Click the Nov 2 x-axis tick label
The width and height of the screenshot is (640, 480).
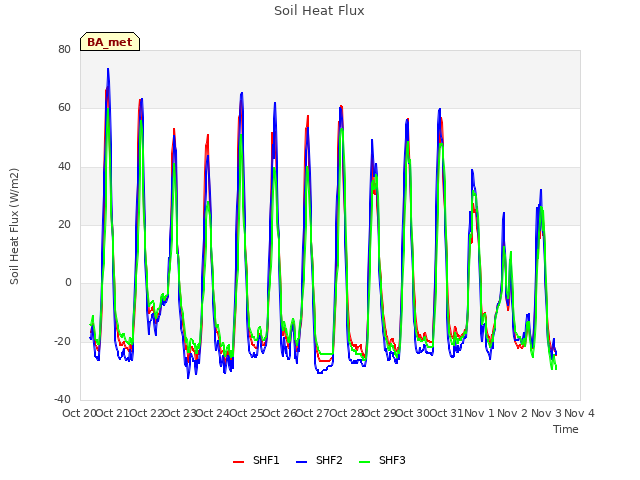coord(512,413)
